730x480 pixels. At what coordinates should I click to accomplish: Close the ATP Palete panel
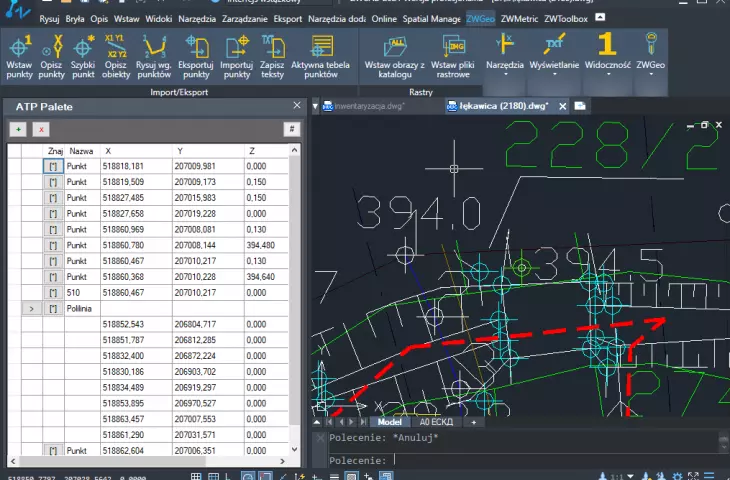pos(297,106)
